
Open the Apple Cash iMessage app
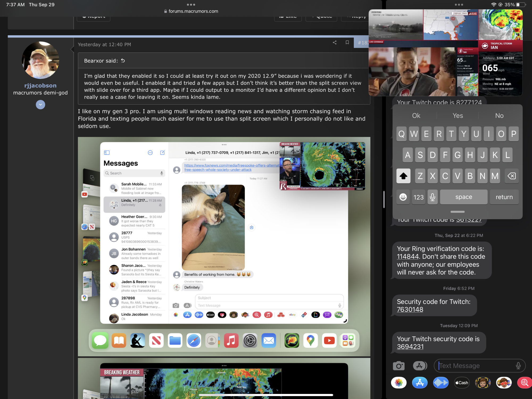462,383
